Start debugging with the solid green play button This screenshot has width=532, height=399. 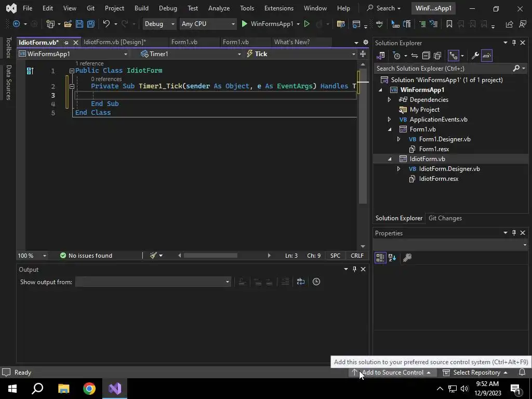[244, 24]
